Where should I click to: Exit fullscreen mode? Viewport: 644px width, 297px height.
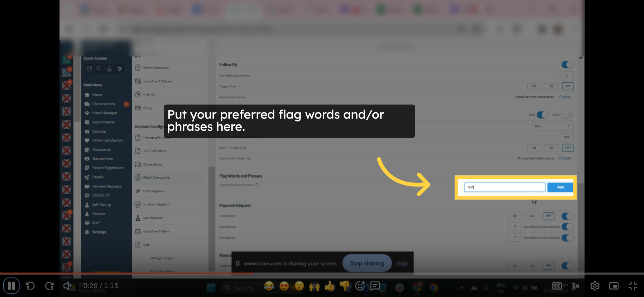[633, 286]
